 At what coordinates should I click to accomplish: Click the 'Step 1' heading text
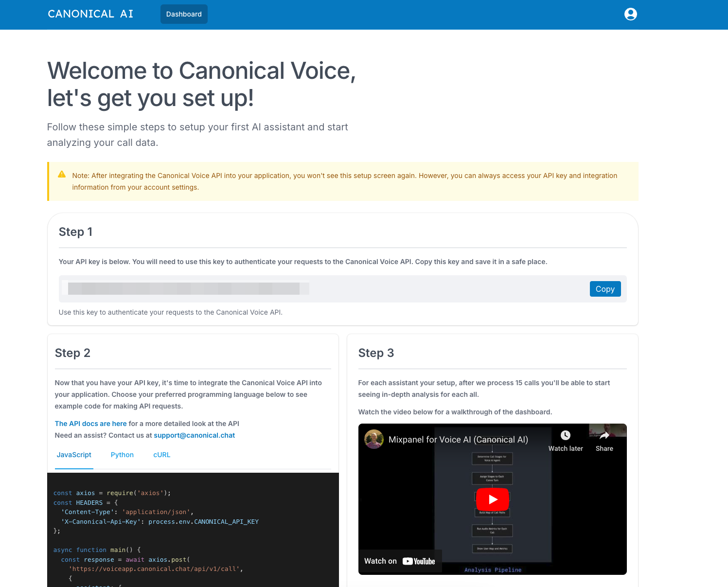[x=75, y=232]
